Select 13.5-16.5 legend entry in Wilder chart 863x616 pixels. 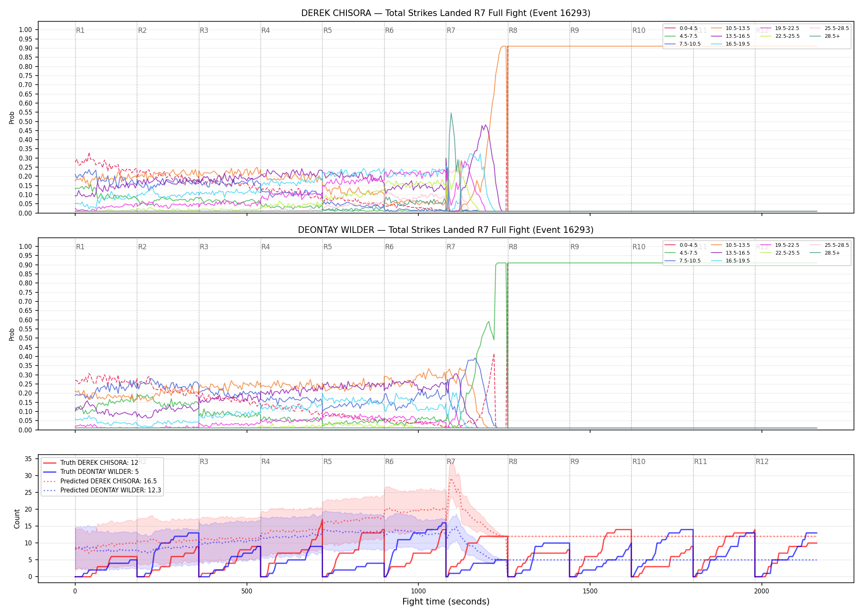click(730, 253)
